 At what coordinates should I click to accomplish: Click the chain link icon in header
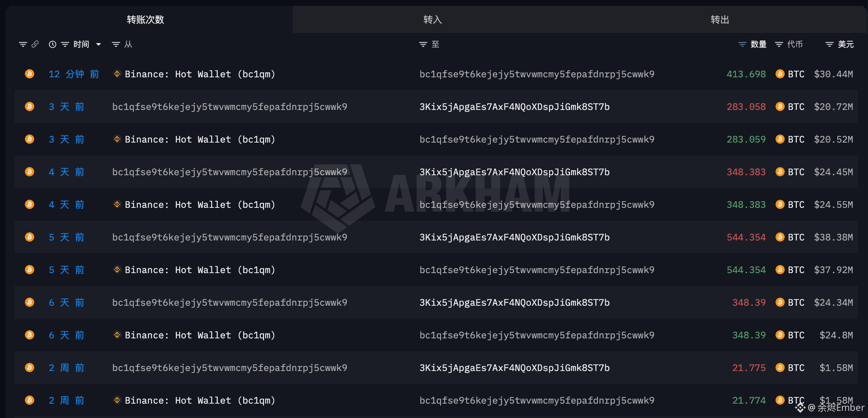point(35,44)
